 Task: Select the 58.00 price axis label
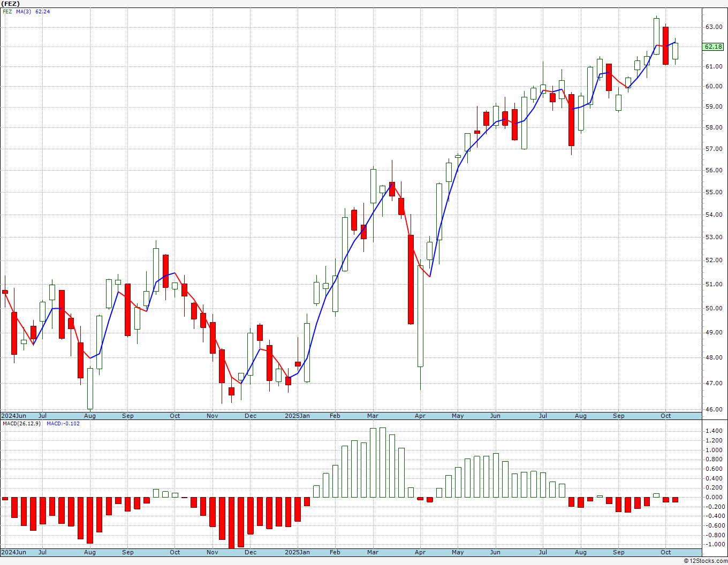pyautogui.click(x=713, y=127)
